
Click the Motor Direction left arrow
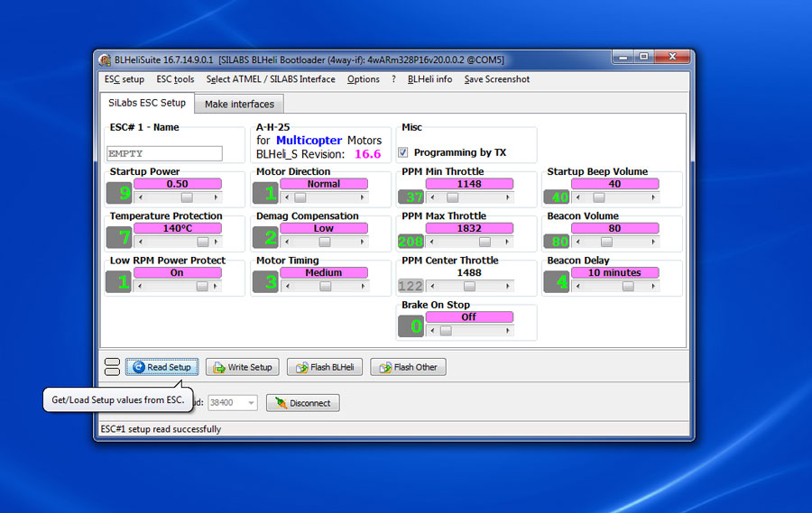(x=287, y=197)
